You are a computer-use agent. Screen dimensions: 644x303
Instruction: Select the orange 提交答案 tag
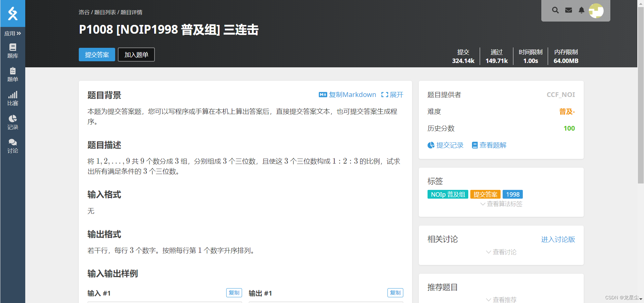click(485, 194)
